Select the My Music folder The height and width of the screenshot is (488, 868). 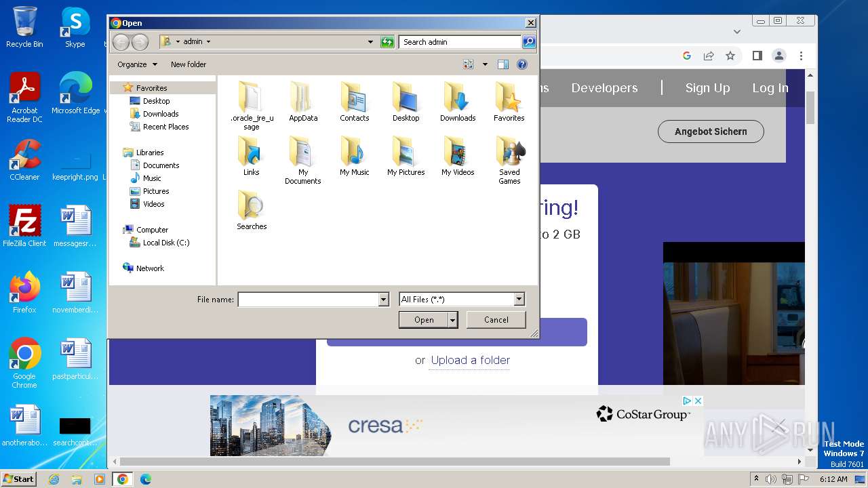point(355,156)
